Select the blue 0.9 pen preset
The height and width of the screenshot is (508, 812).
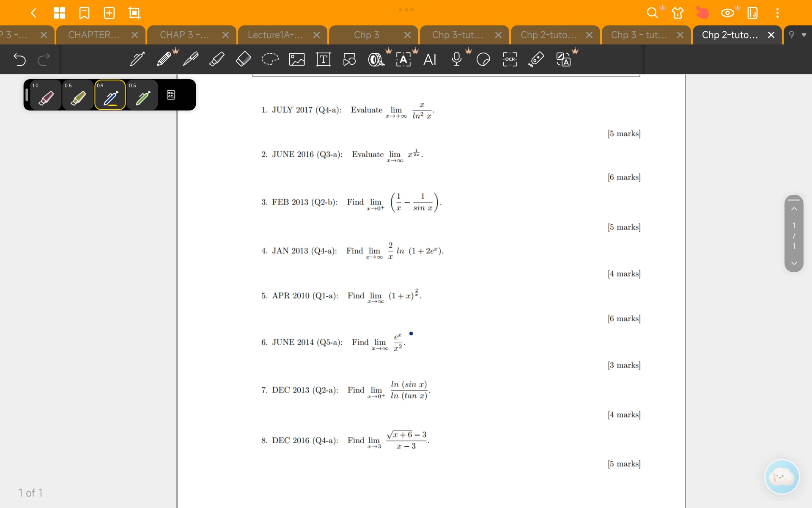coord(110,95)
